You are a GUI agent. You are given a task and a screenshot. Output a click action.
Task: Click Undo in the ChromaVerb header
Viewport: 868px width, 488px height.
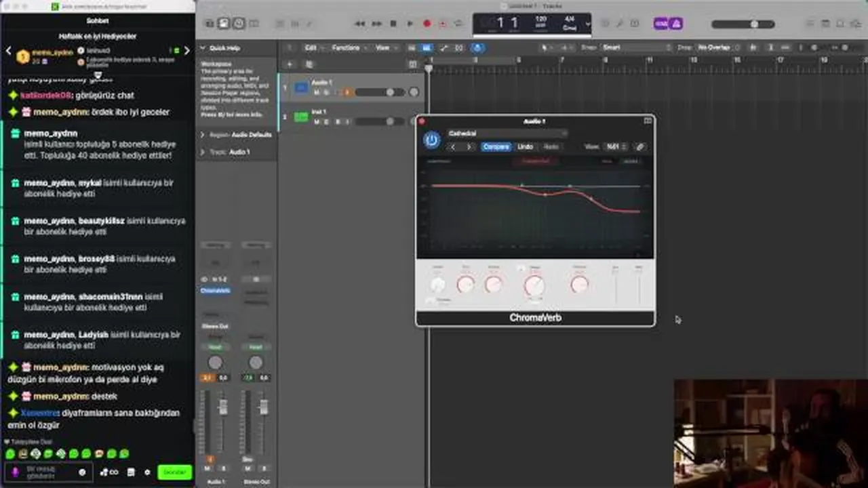point(526,147)
